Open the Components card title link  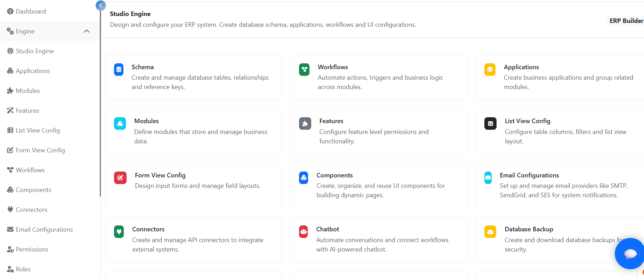pyautogui.click(x=335, y=175)
